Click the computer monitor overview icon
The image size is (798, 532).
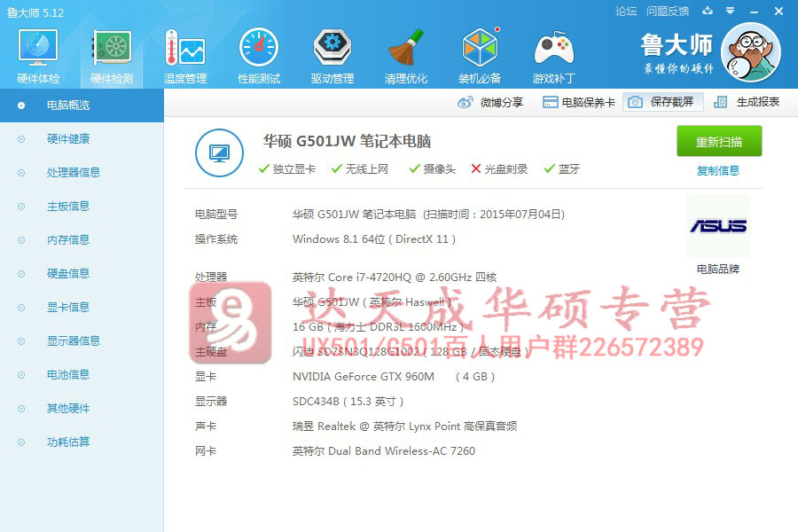[219, 153]
